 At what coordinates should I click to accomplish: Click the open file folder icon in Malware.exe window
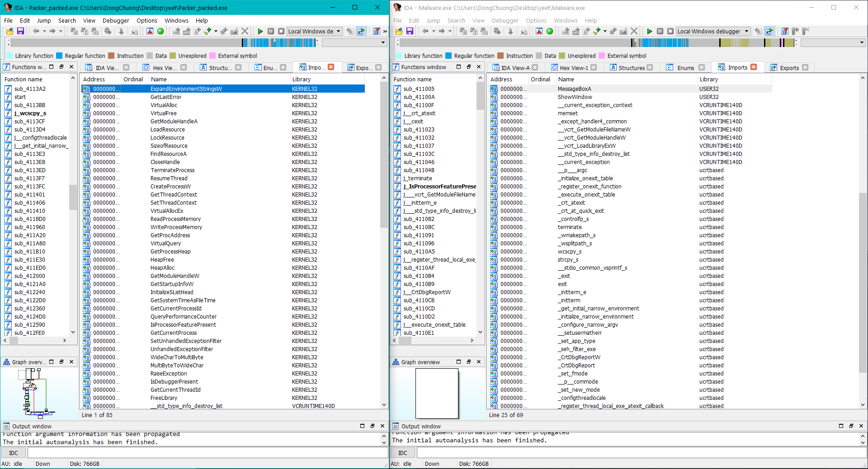click(x=399, y=31)
